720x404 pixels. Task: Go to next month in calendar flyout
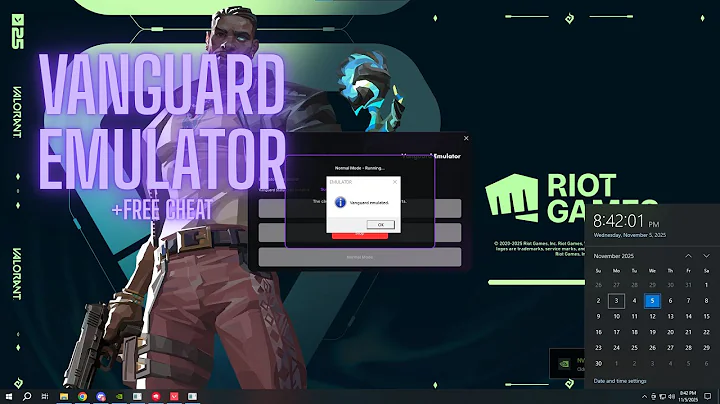coord(706,256)
